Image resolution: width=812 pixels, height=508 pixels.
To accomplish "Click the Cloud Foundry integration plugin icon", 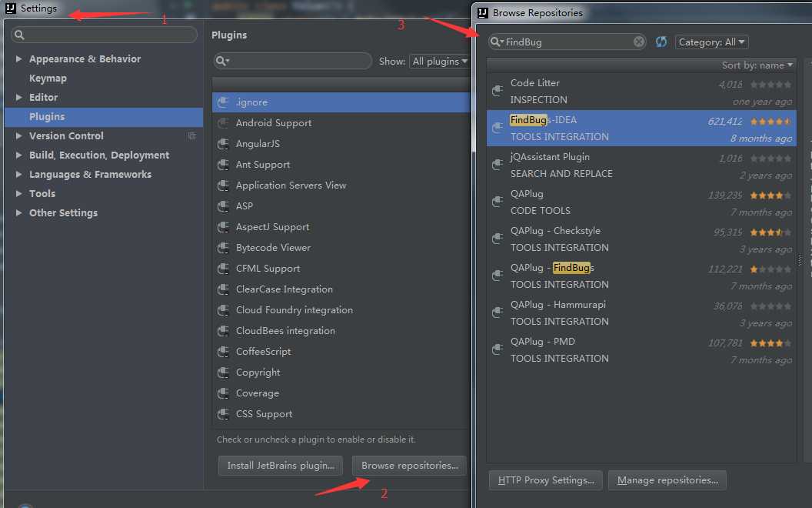I will (223, 309).
